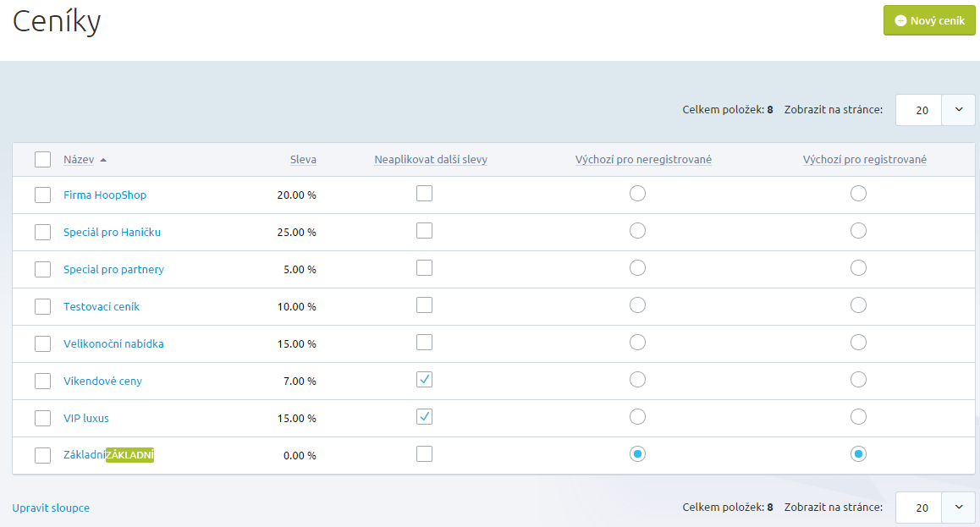Set Velikonoční nabídka as default for neregistrované

637,343
